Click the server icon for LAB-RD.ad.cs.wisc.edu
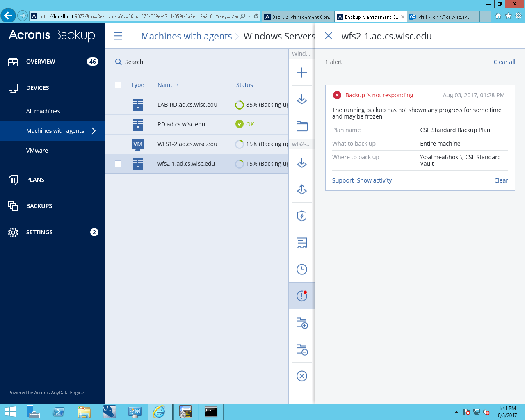525x420 pixels. coord(138,105)
